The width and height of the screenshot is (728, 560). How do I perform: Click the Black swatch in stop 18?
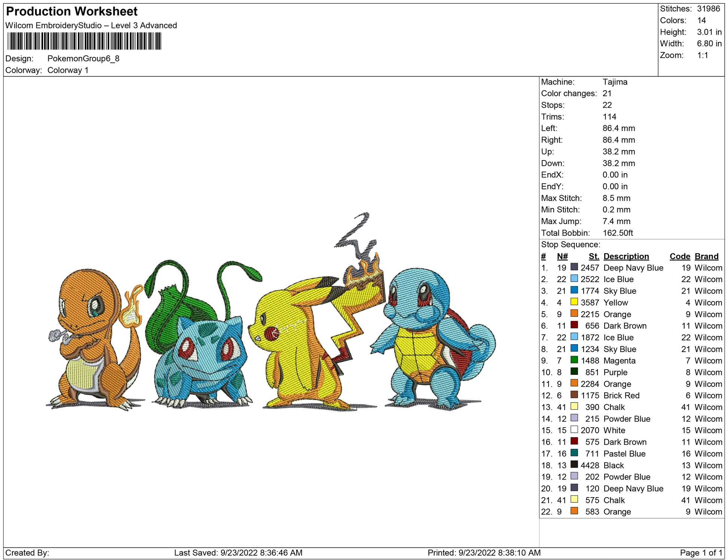click(x=574, y=465)
